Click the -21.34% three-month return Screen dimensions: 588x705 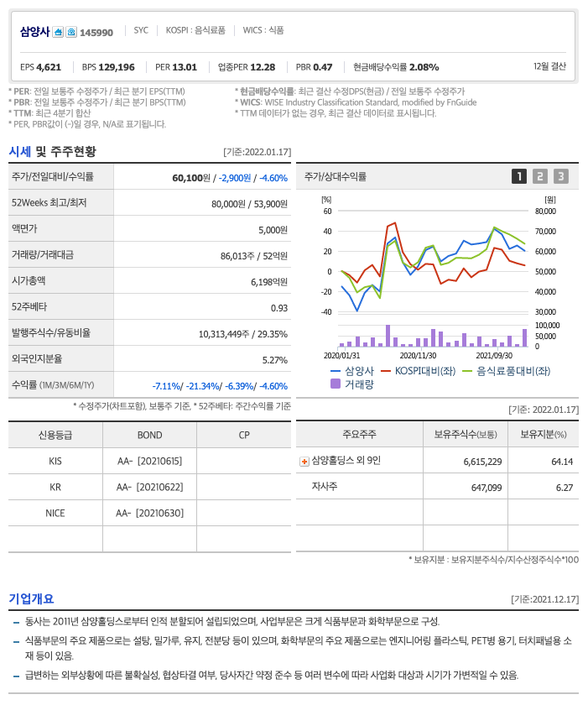click(x=203, y=386)
